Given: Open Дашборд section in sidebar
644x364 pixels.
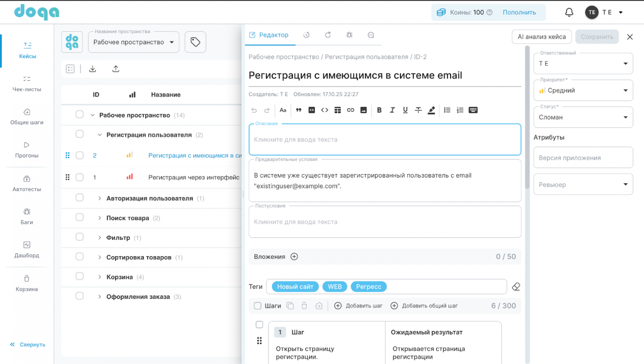Looking at the screenshot, I should (x=27, y=250).
